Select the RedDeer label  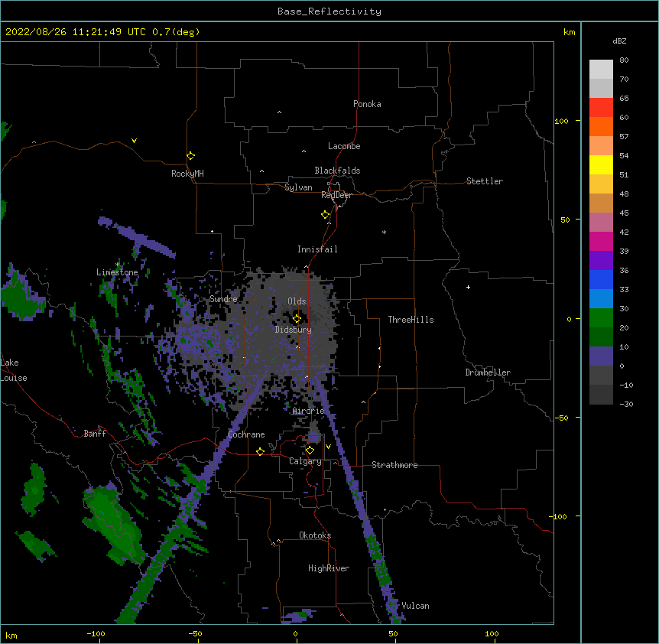(x=336, y=195)
